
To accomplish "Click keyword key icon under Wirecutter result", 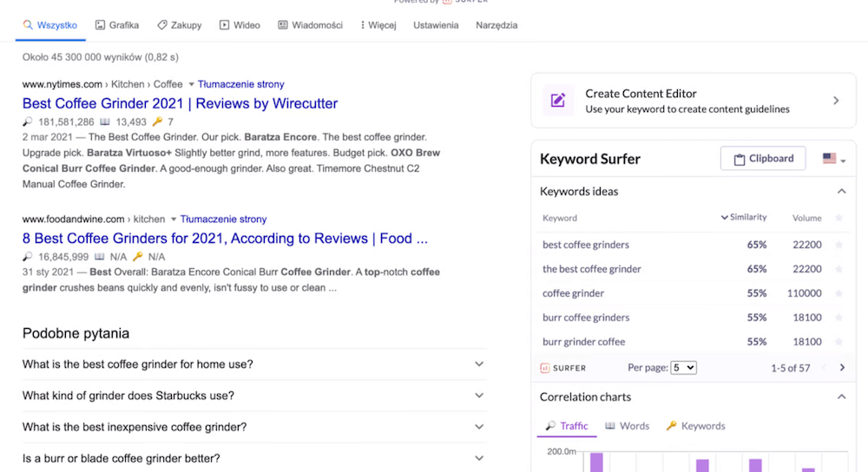I will (157, 121).
